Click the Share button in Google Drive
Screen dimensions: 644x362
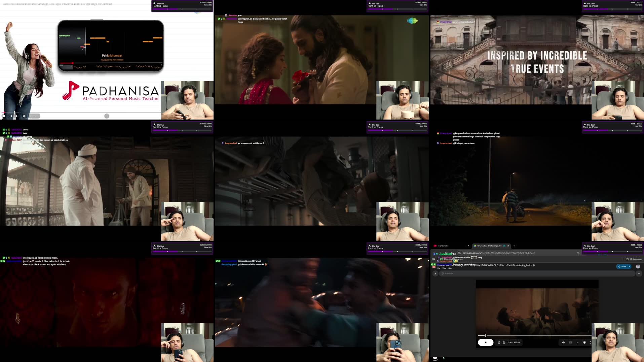pos(622,266)
